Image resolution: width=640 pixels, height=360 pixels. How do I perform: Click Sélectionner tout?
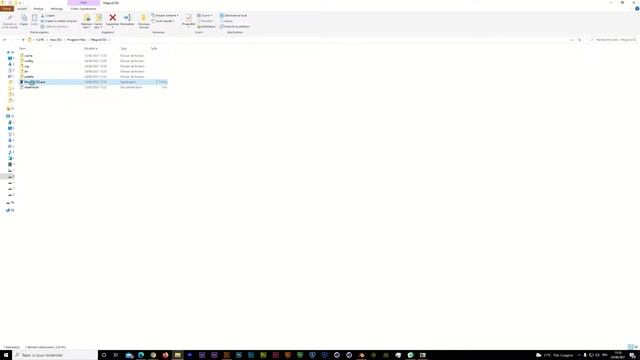point(233,16)
